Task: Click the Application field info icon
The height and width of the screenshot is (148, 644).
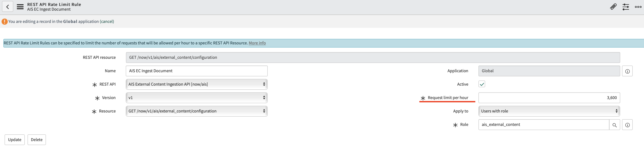Action: [627, 71]
